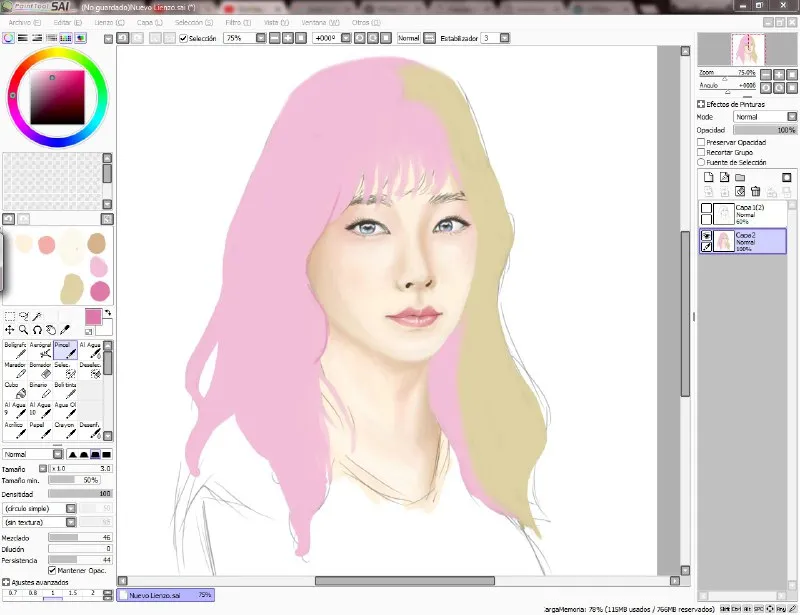Hide Capa 2 layer using eye icon

click(x=706, y=236)
